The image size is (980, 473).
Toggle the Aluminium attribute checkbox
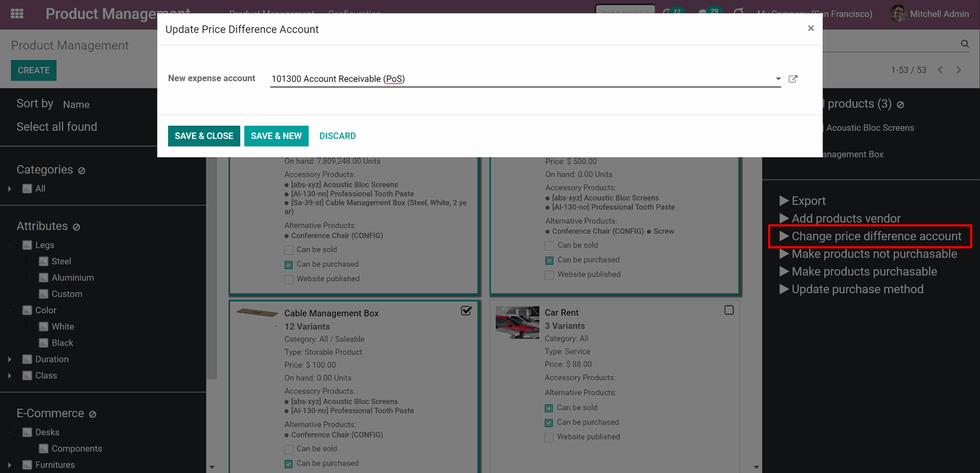pyautogui.click(x=43, y=277)
